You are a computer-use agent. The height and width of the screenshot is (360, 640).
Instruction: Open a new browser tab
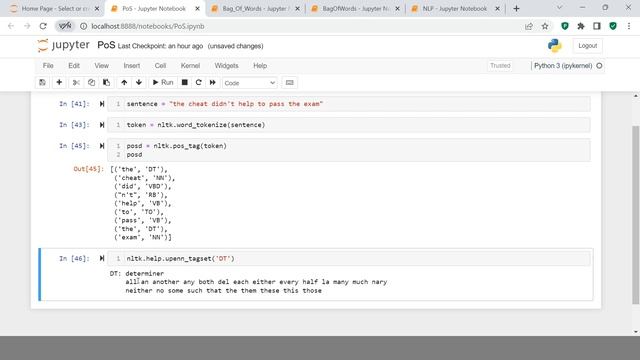pos(516,9)
